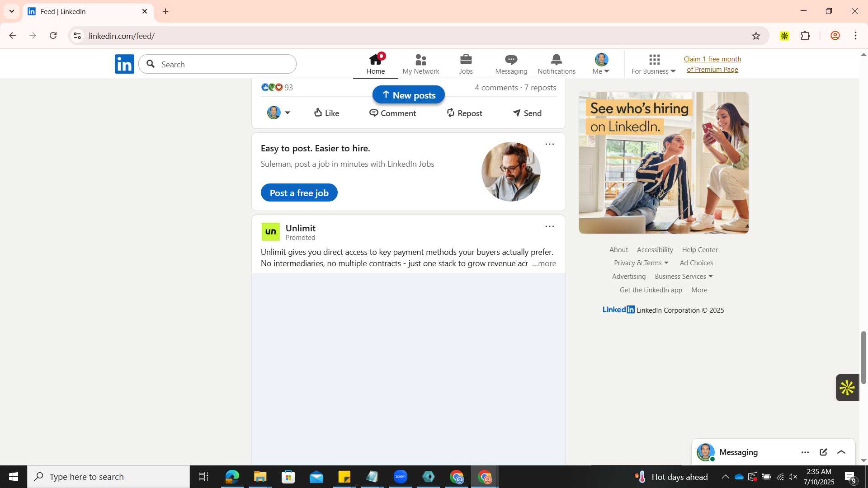Open a new browser tab
Viewport: 868px width, 488px height.
(x=165, y=11)
